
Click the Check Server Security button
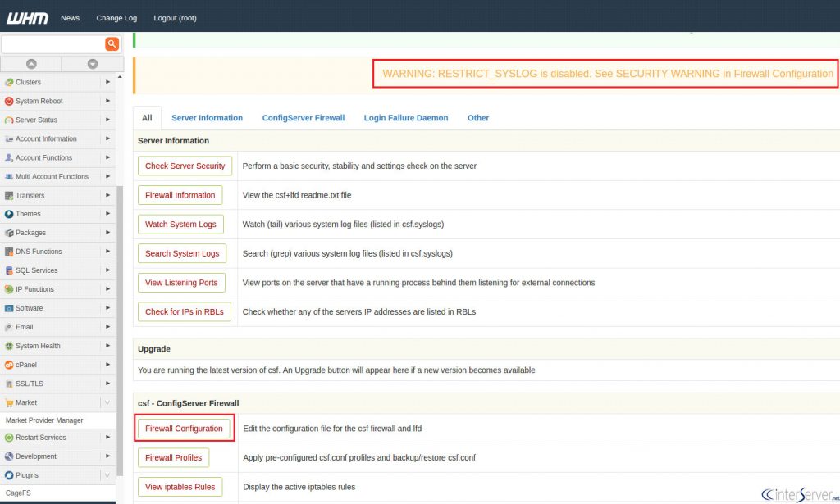click(185, 166)
